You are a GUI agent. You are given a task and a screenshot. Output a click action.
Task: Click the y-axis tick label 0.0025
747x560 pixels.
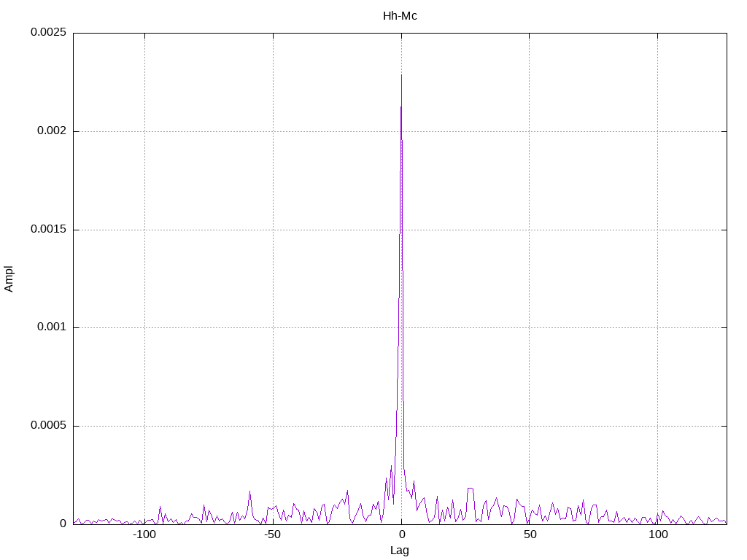(x=48, y=32)
